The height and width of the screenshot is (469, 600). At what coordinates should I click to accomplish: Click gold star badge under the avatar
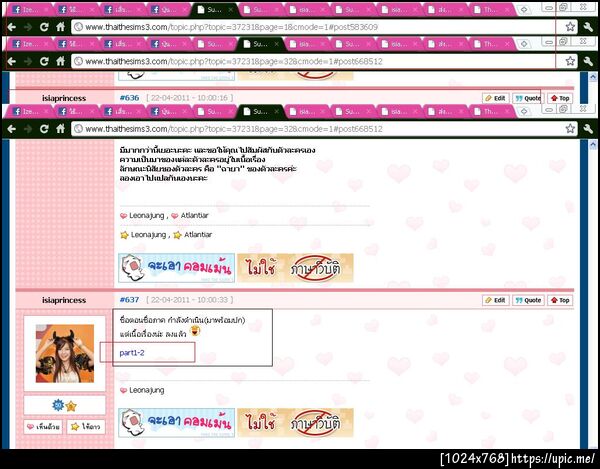click(71, 406)
